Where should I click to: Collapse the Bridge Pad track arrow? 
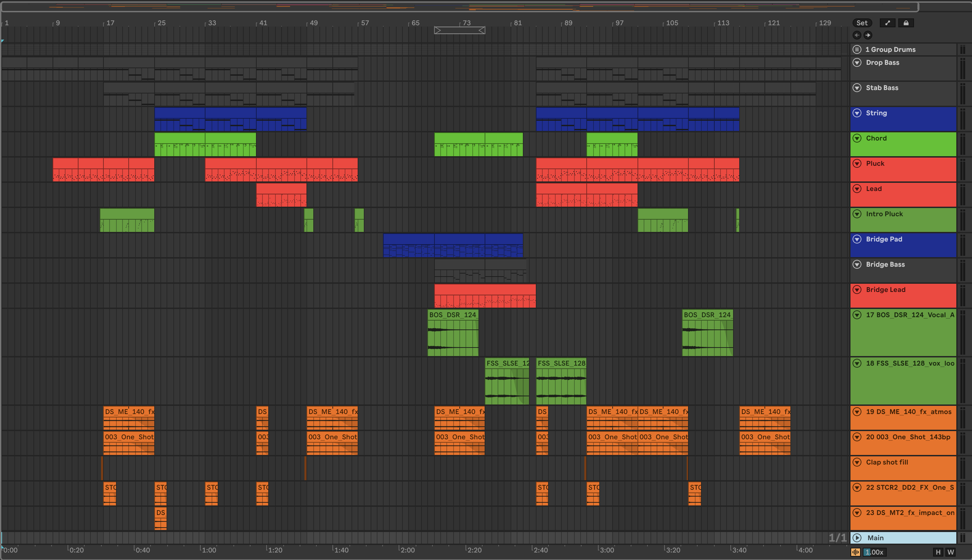click(857, 239)
